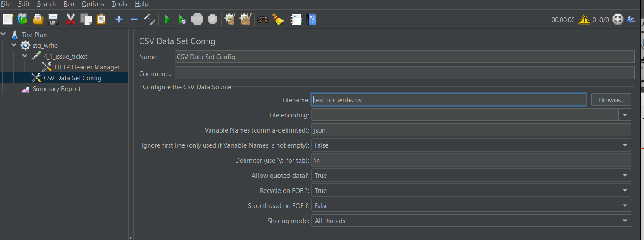
Task: Click the Browse... button
Action: tap(611, 100)
